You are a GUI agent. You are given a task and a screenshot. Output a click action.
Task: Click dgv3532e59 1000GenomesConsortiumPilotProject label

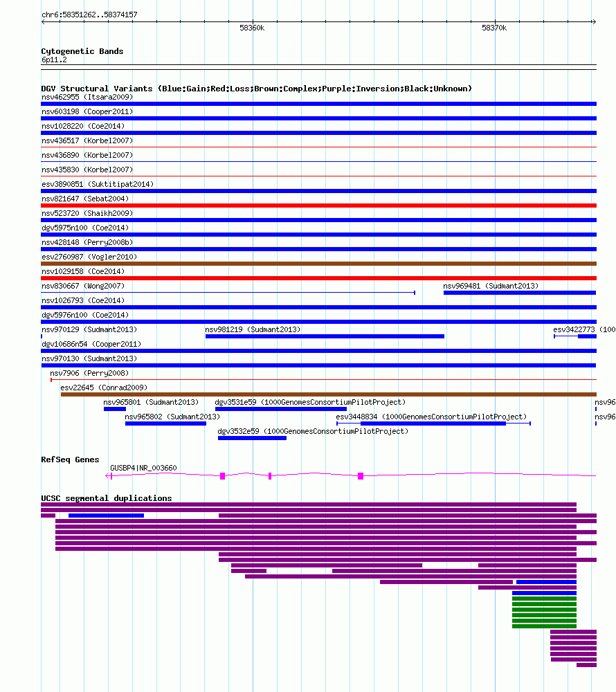tap(314, 432)
